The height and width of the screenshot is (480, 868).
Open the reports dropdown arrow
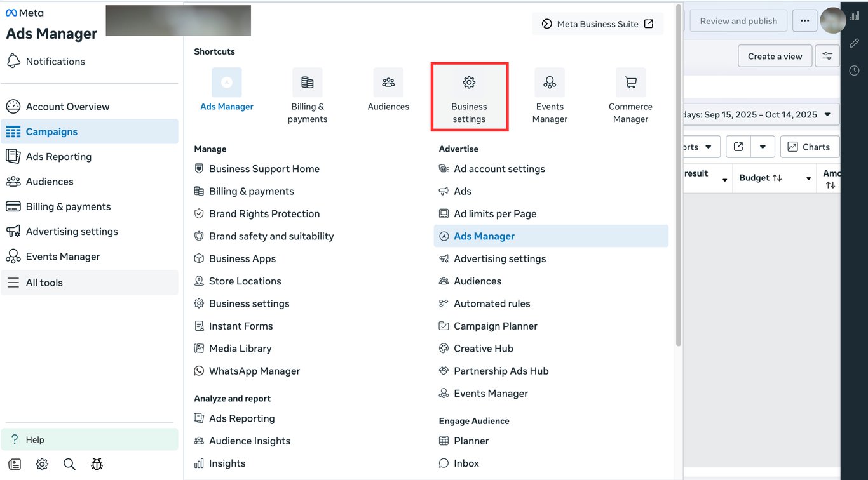click(x=709, y=147)
